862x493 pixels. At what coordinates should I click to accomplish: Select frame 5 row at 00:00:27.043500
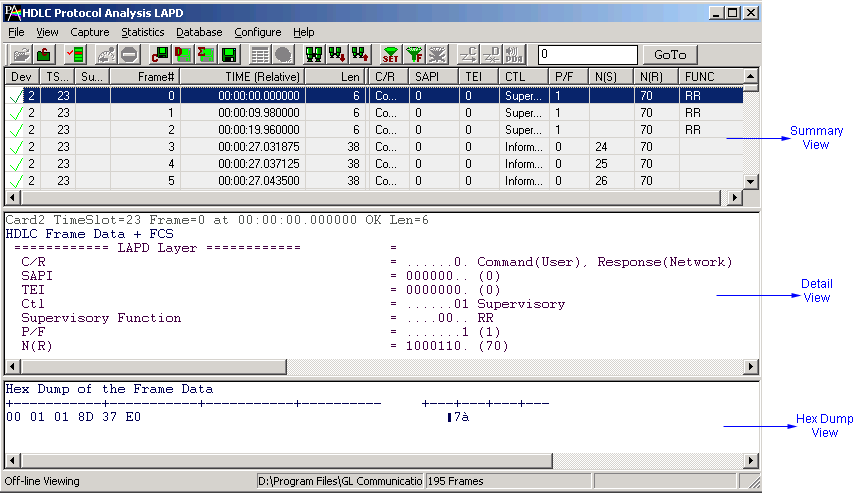tap(374, 181)
